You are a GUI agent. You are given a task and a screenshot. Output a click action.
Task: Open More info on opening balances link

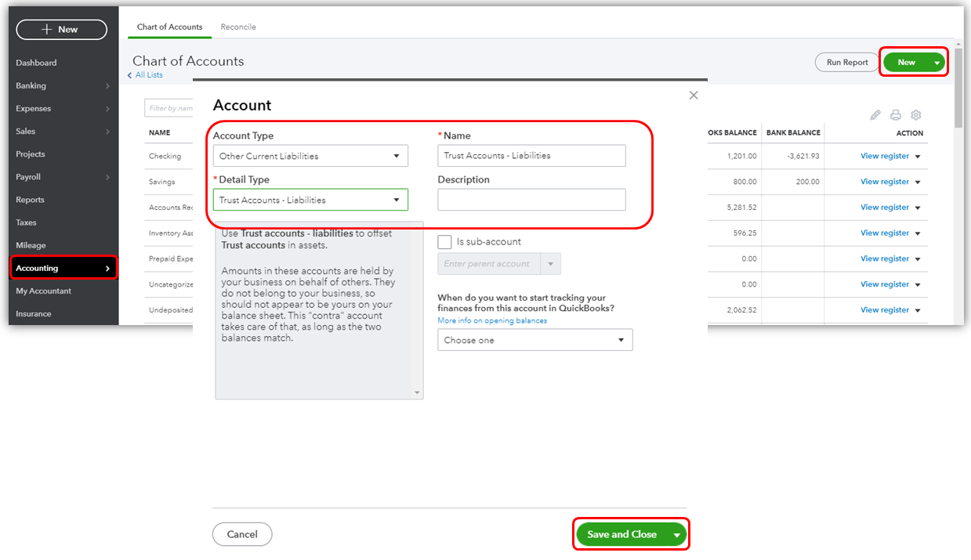[x=492, y=320]
